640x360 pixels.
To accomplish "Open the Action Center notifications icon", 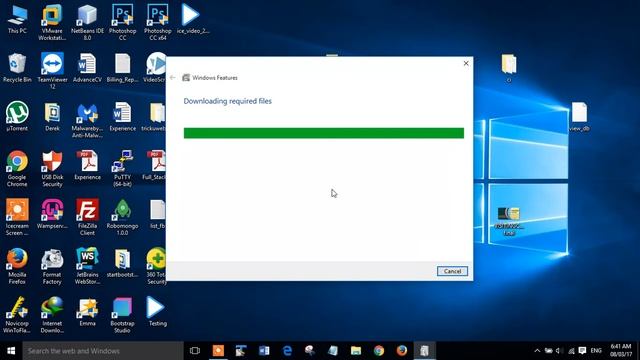I will click(582, 351).
